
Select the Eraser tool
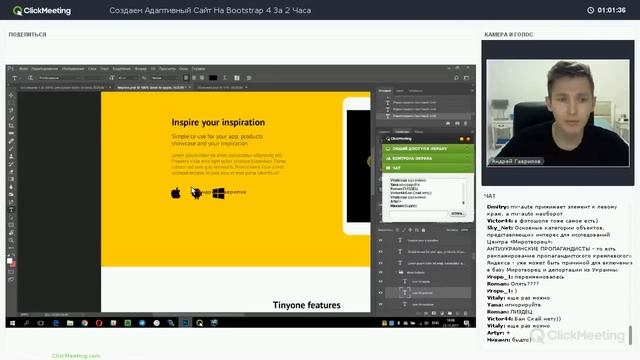(x=11, y=171)
